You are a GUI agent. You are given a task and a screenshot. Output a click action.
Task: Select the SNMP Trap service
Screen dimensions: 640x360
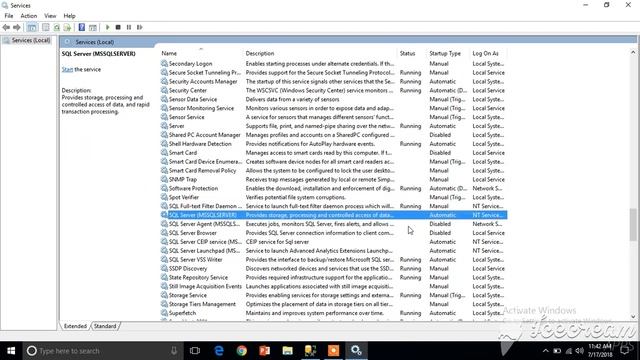coord(333,180)
